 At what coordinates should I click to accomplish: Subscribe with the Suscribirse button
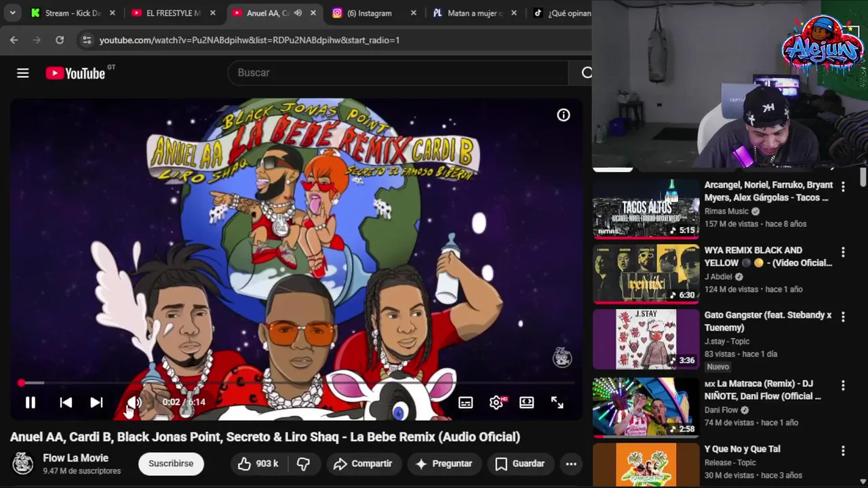(x=171, y=464)
